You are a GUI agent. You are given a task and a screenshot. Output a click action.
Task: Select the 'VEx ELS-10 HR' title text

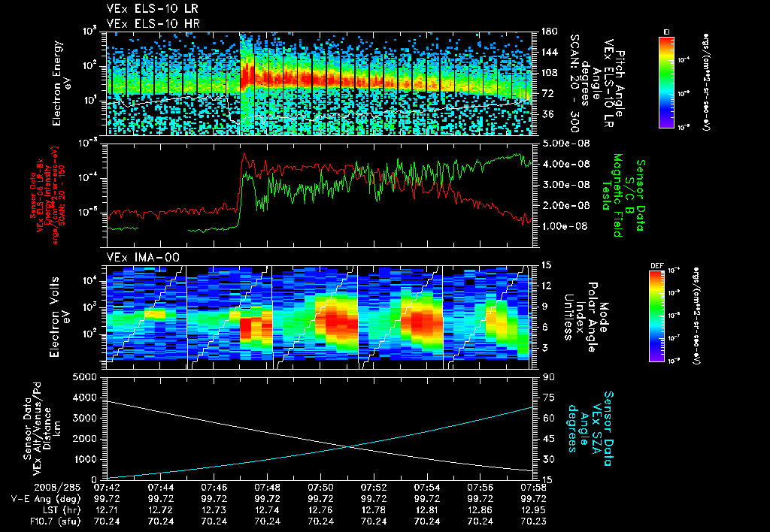[153, 23]
